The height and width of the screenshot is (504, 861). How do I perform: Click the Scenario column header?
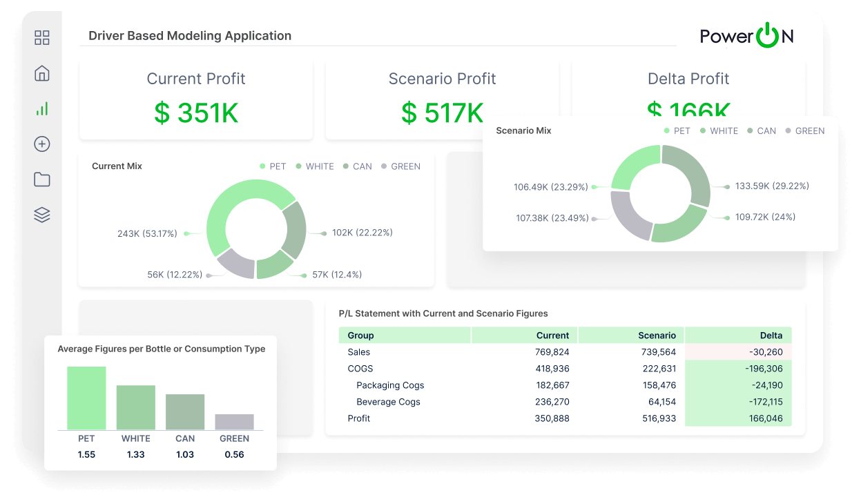631,336
